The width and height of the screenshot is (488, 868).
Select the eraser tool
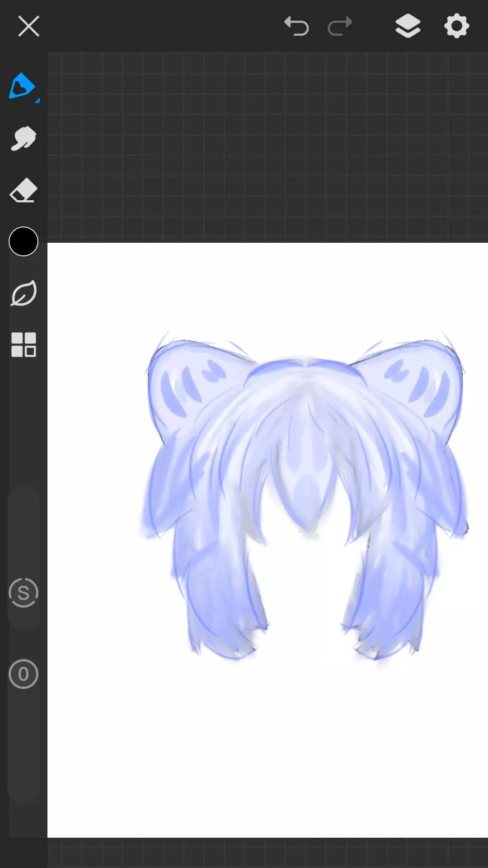[23, 190]
